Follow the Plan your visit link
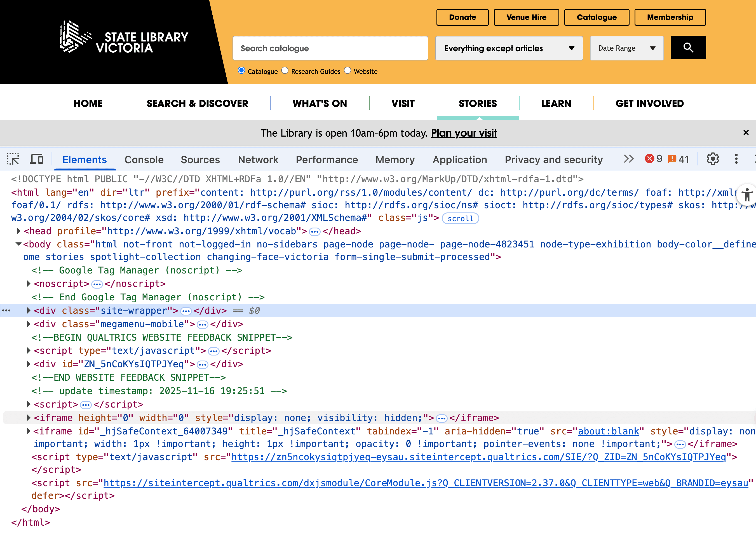The width and height of the screenshot is (756, 538). 463,133
